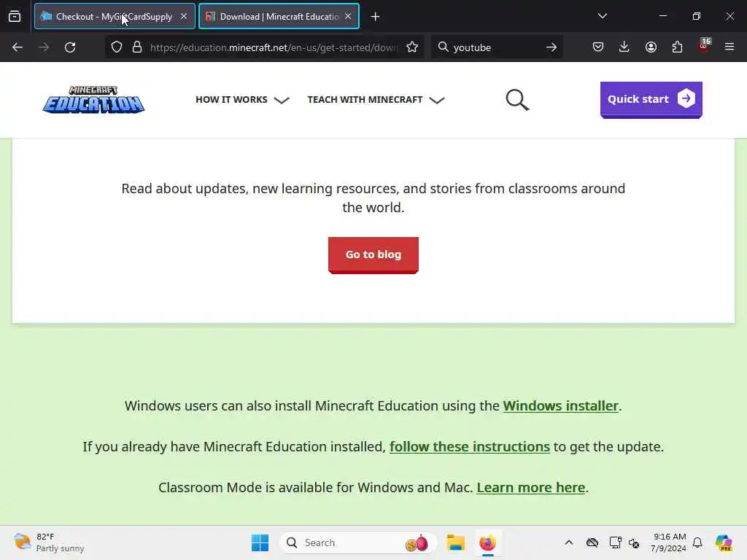Open the site search magnifier

coord(517,99)
